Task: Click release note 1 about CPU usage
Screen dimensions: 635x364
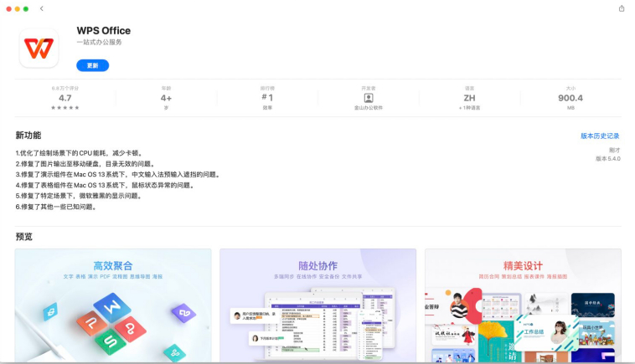Action: click(79, 153)
